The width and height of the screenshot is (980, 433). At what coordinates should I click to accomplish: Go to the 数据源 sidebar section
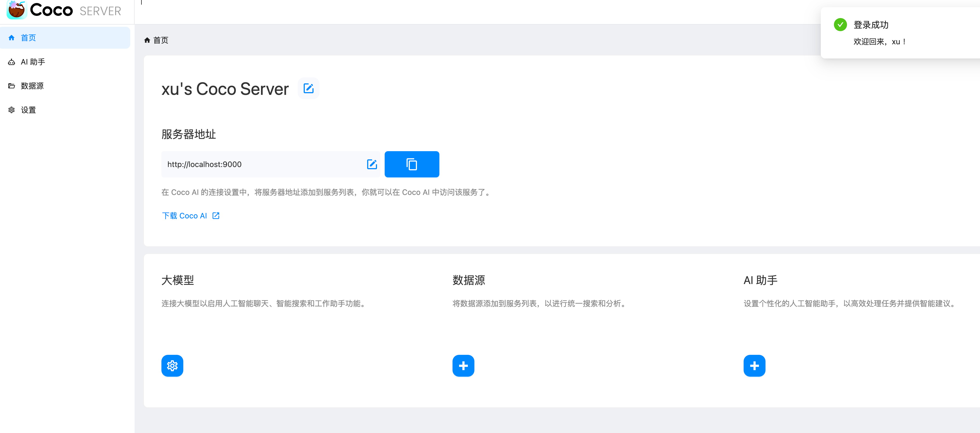31,86
